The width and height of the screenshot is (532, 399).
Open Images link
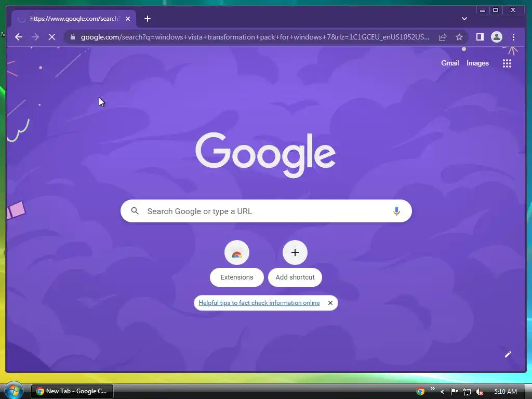(x=478, y=63)
